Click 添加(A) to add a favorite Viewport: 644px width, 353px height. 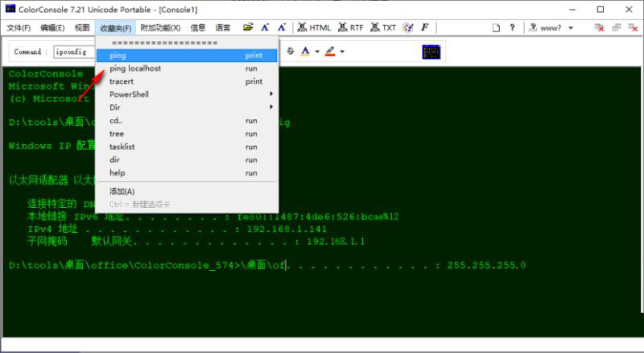(187, 191)
